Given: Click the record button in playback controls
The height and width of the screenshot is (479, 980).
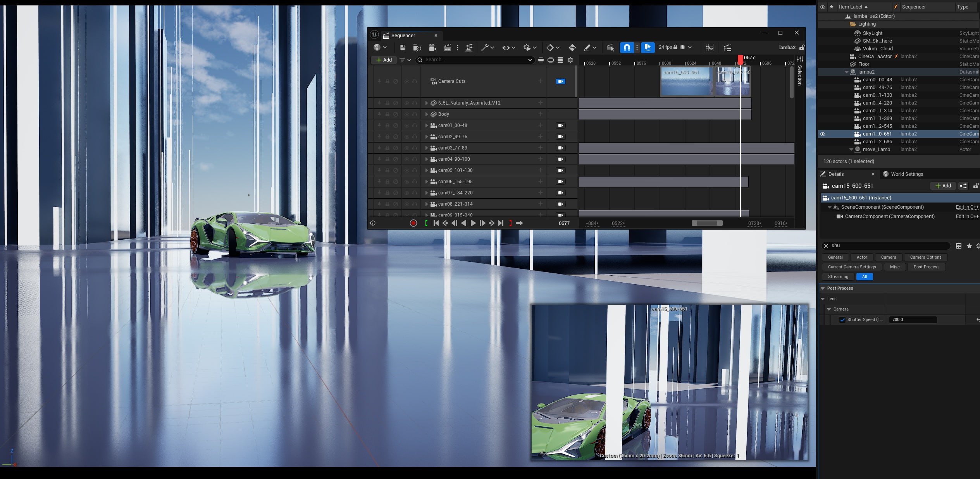Looking at the screenshot, I should pyautogui.click(x=413, y=223).
